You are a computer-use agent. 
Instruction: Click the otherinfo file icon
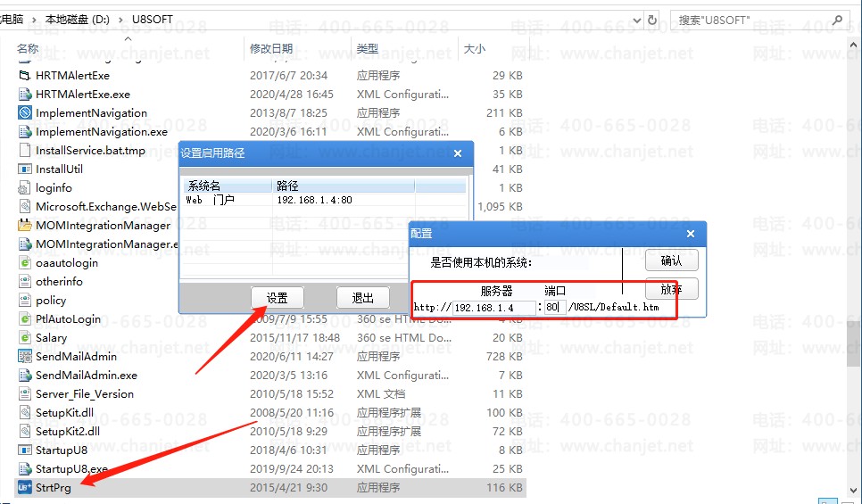click(x=25, y=281)
